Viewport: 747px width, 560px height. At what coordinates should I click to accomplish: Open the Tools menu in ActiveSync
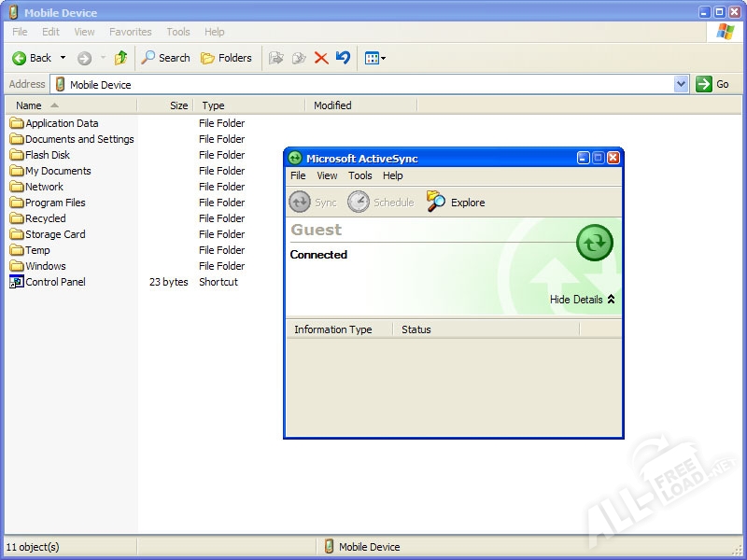point(359,175)
